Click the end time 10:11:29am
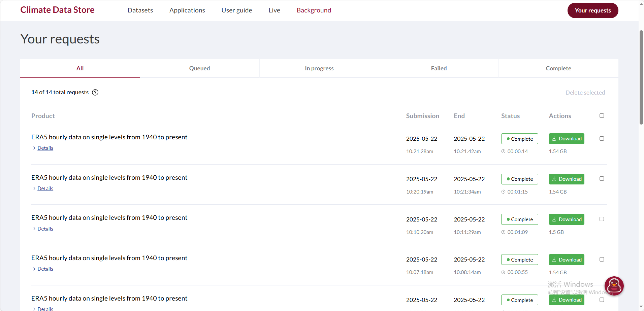Image resolution: width=644 pixels, height=311 pixels. [467, 232]
